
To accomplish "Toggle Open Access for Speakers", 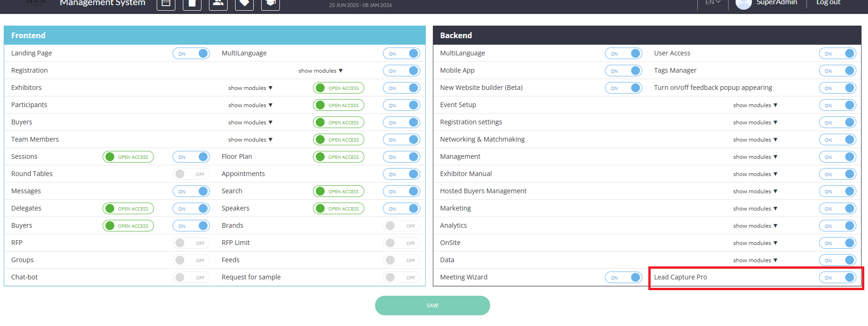I will (x=339, y=209).
